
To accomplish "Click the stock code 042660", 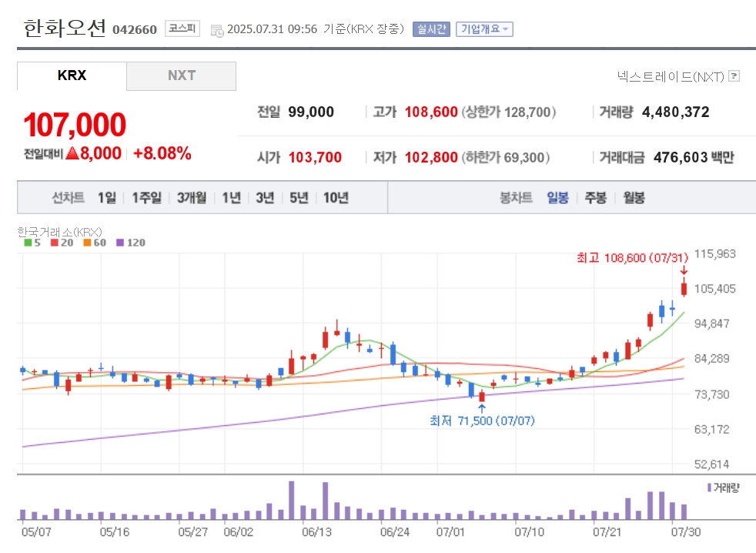I will click(135, 30).
